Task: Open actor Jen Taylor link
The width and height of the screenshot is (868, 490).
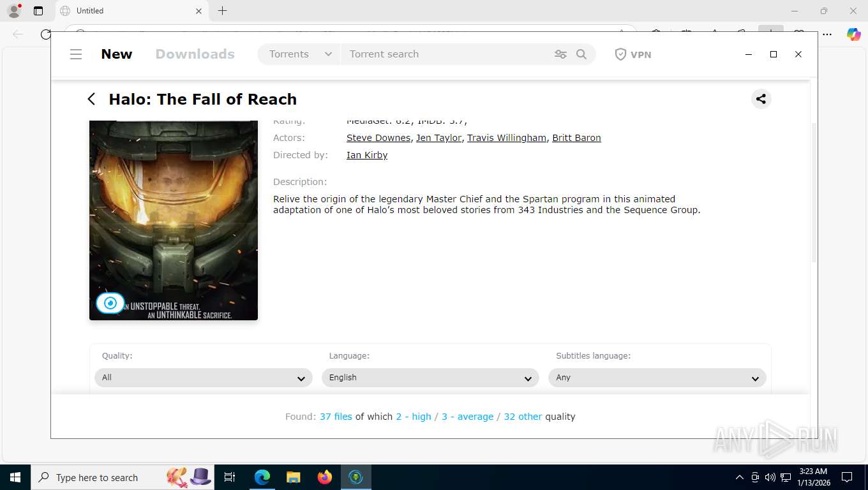Action: click(x=438, y=138)
